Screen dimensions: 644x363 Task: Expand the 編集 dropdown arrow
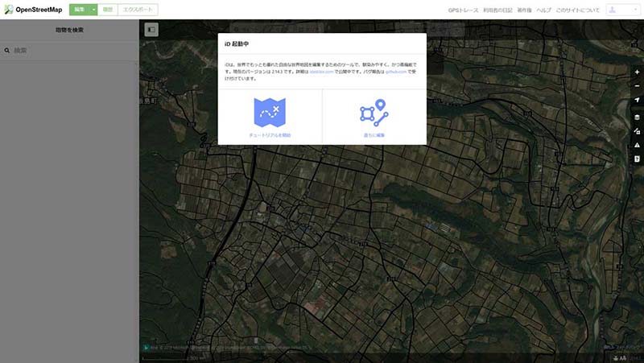[94, 10]
